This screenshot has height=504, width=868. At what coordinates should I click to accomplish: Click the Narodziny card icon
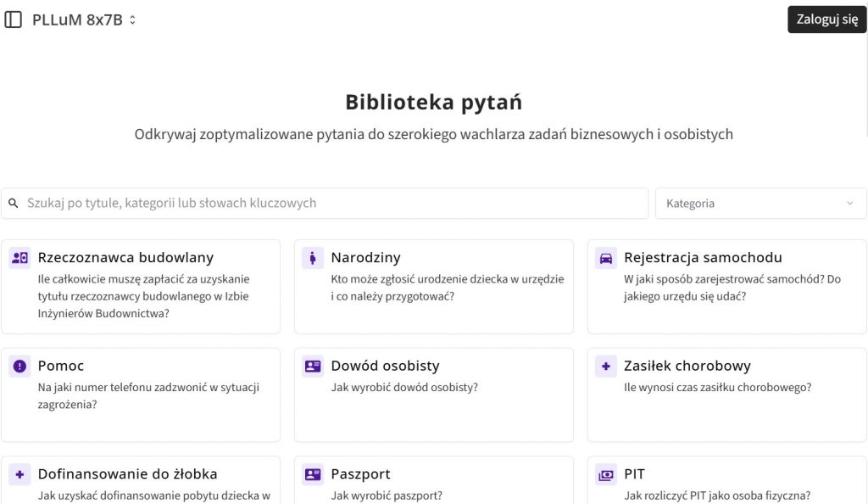tap(313, 258)
